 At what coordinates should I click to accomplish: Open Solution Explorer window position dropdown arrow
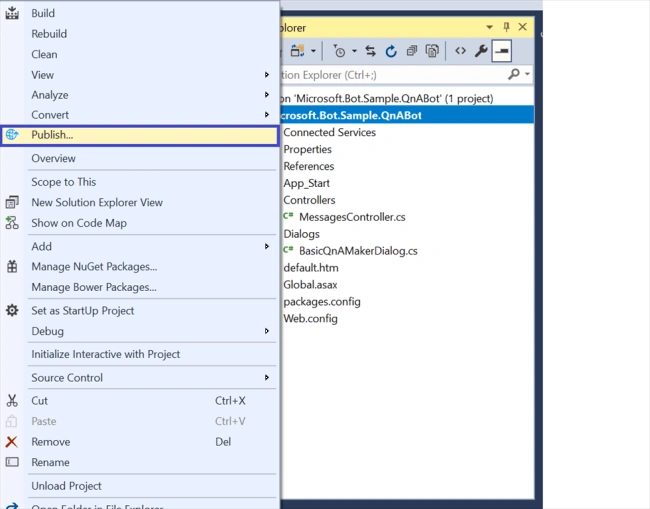(x=490, y=27)
